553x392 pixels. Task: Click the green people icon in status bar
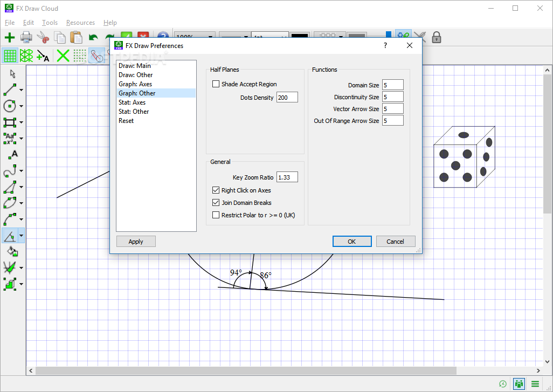click(519, 384)
